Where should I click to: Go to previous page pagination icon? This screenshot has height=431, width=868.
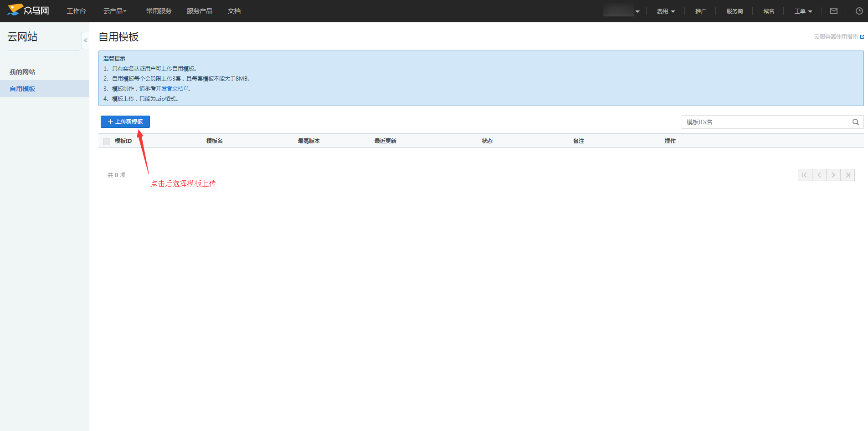tap(819, 175)
